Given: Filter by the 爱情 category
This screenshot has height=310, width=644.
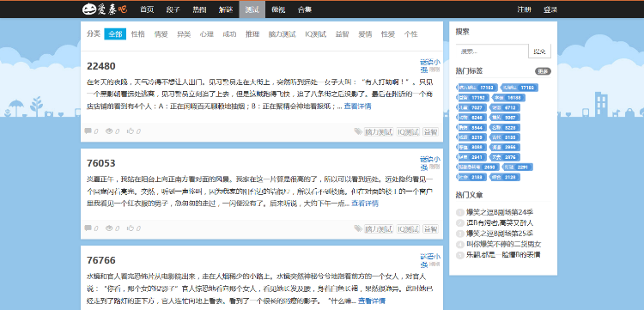Looking at the screenshot, I should (365, 34).
